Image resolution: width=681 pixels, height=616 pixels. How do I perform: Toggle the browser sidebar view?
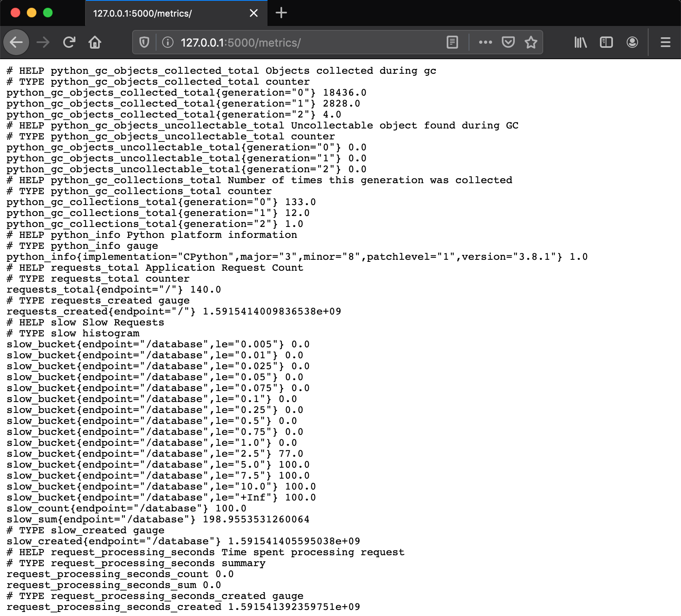(606, 42)
